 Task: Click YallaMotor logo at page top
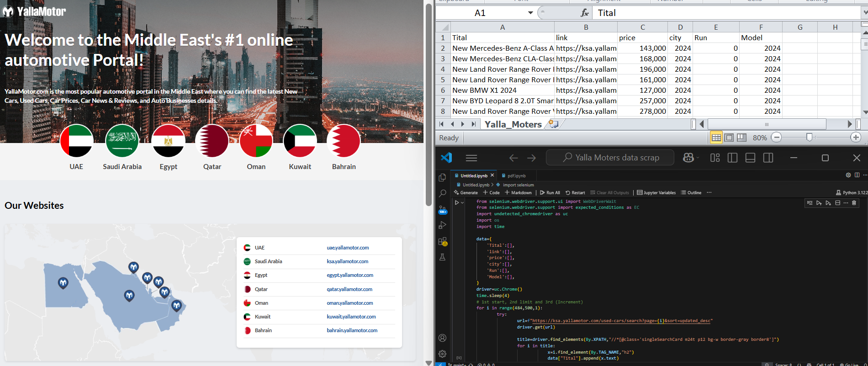[x=34, y=11]
